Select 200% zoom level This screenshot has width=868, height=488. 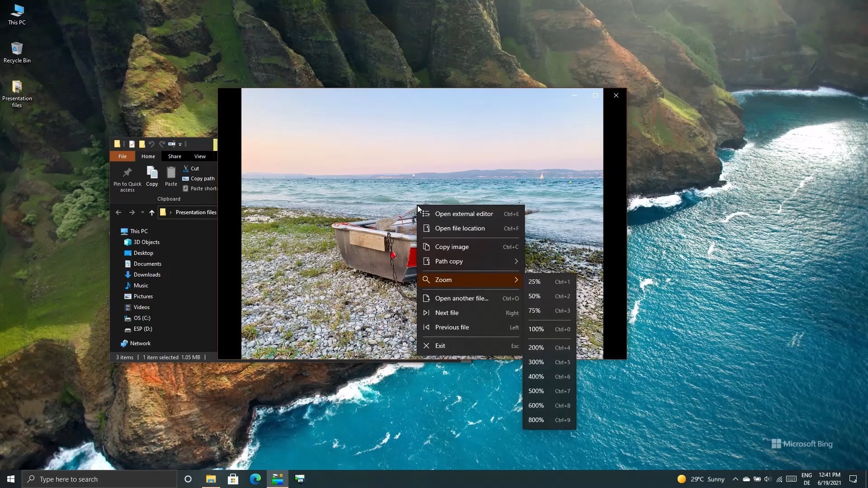(536, 347)
